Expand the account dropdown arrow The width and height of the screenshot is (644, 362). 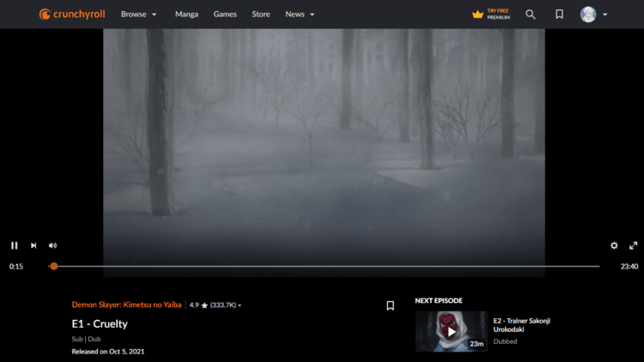coord(605,15)
